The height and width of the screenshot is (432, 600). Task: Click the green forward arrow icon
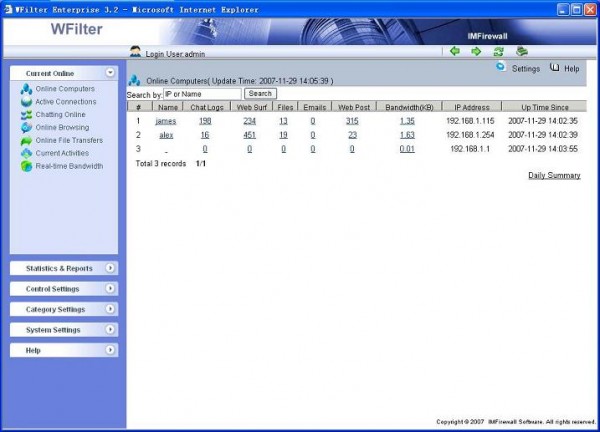tap(476, 51)
